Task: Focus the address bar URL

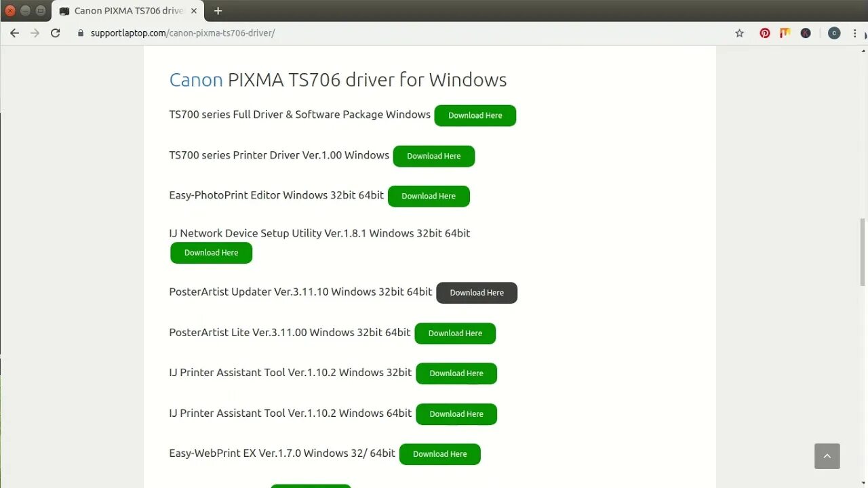Action: tap(183, 33)
